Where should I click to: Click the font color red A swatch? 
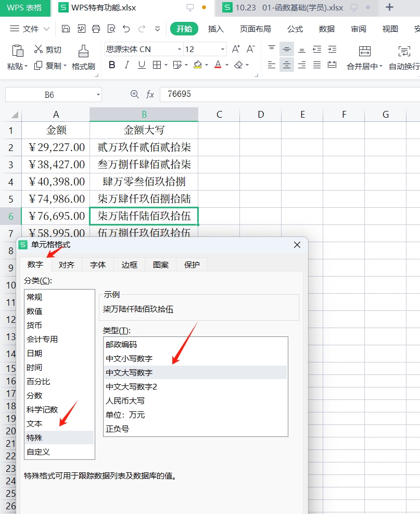coord(218,65)
